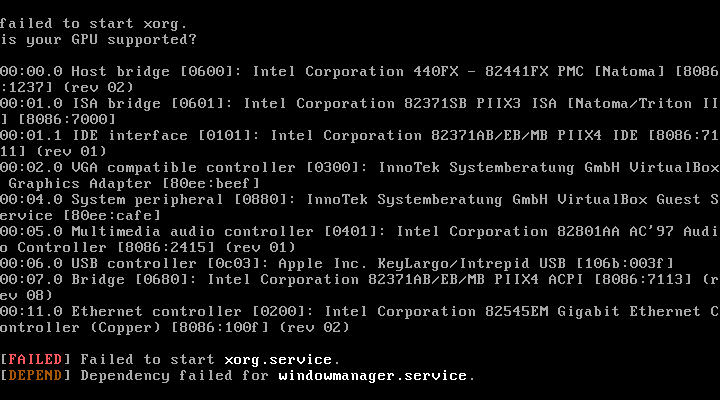720x400 pixels.
Task: Click the "is your GPU supported?" line
Action: coord(98,39)
